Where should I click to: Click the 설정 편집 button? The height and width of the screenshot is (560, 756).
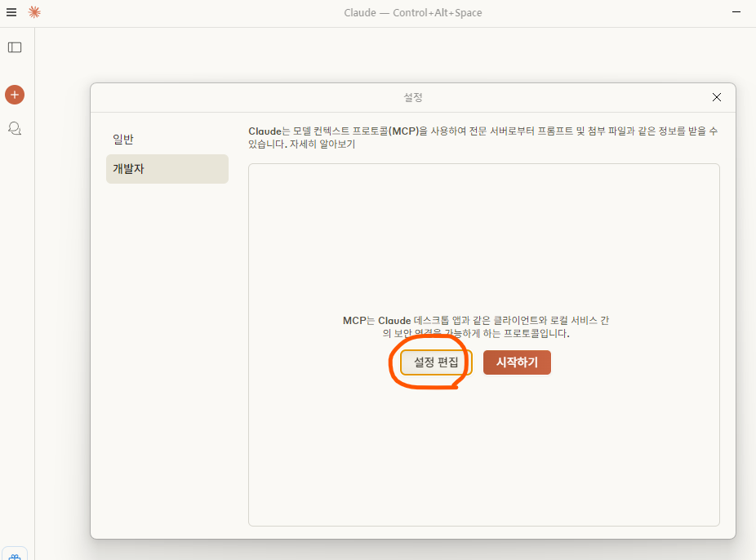[x=435, y=362]
